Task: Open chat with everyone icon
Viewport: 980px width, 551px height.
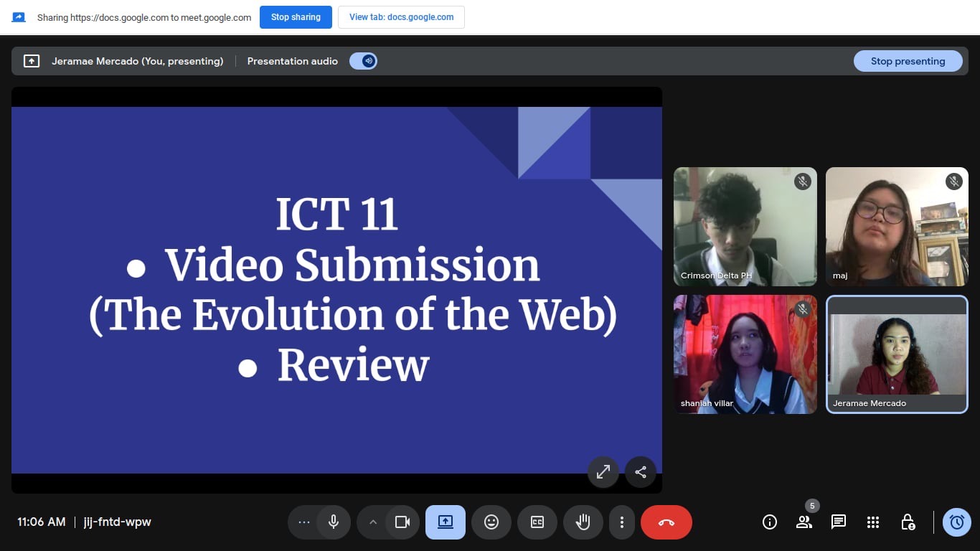Action: 838,522
